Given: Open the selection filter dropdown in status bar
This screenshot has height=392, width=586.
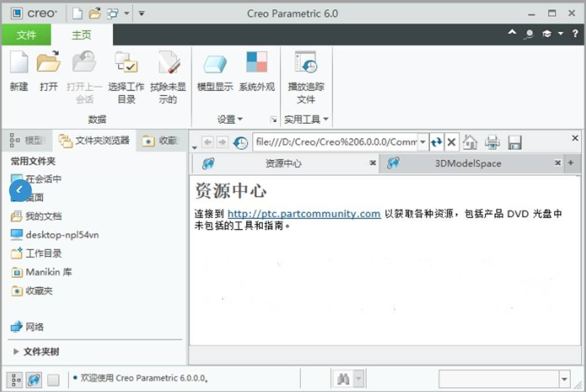Looking at the screenshot, I should click(564, 379).
